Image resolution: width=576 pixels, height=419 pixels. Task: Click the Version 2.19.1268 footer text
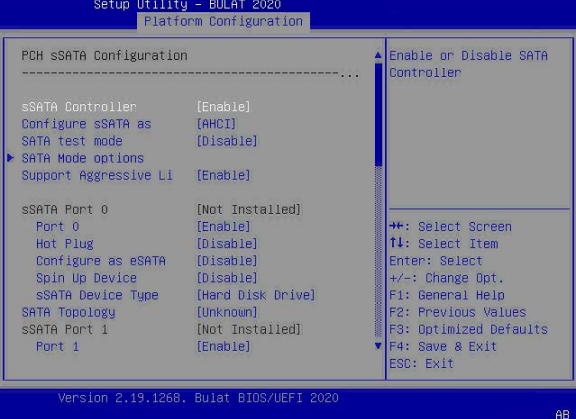point(198,398)
